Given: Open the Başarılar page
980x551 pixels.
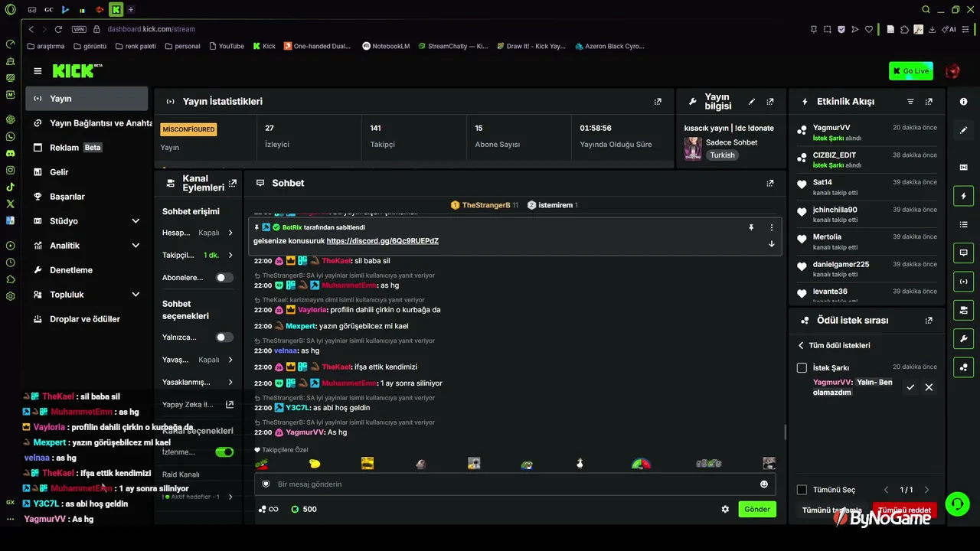Looking at the screenshot, I should tap(87, 197).
